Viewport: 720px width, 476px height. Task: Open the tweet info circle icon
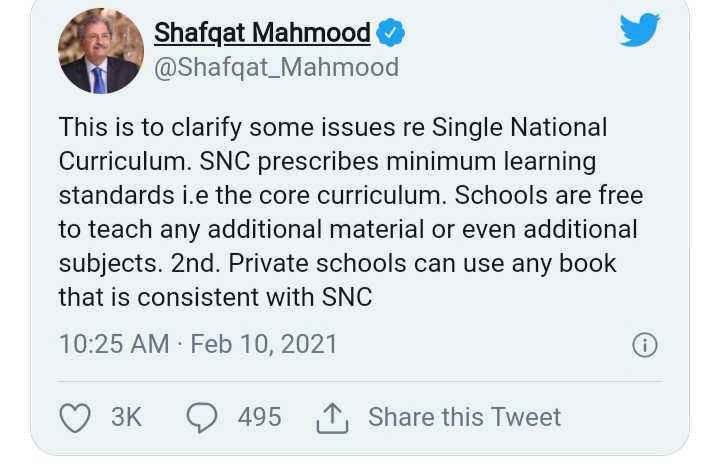pos(645,345)
